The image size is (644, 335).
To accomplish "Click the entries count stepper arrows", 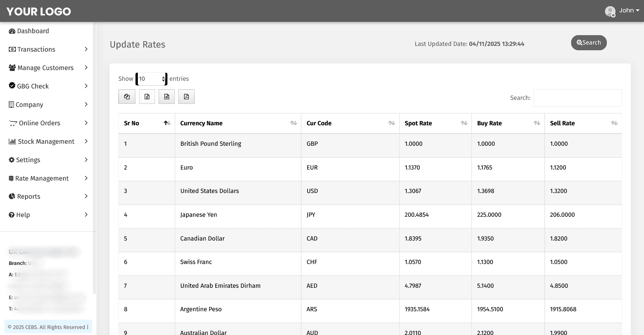I will tap(164, 79).
